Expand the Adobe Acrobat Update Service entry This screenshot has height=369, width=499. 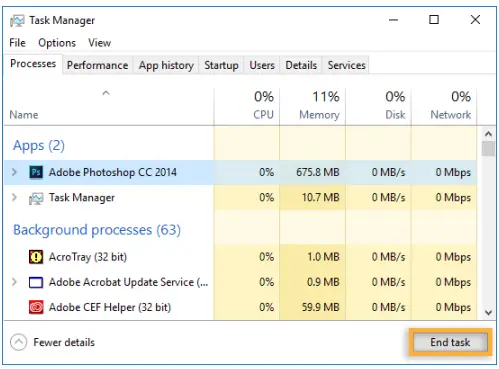click(x=14, y=282)
